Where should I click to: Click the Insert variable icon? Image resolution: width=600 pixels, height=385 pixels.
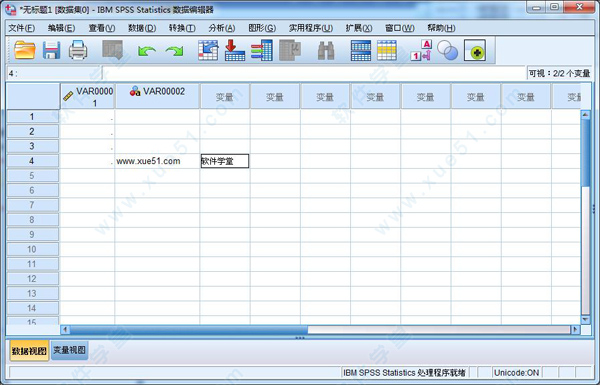(x=387, y=51)
